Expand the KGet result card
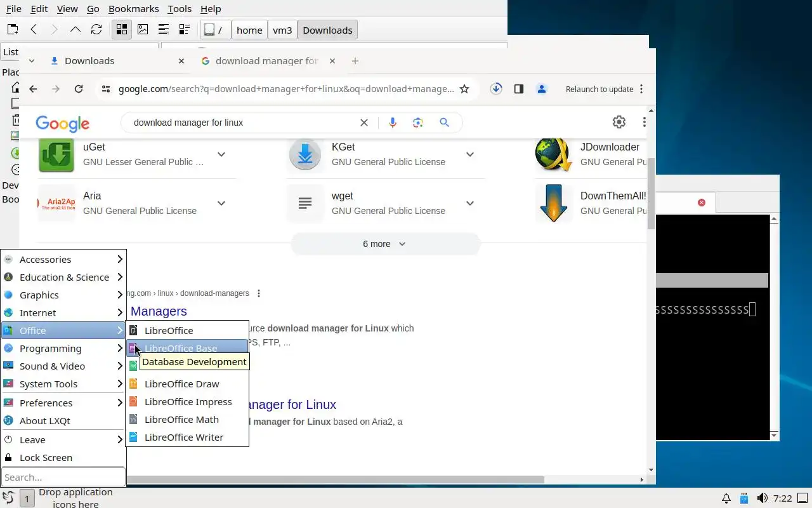Image resolution: width=812 pixels, height=508 pixels. [470, 154]
